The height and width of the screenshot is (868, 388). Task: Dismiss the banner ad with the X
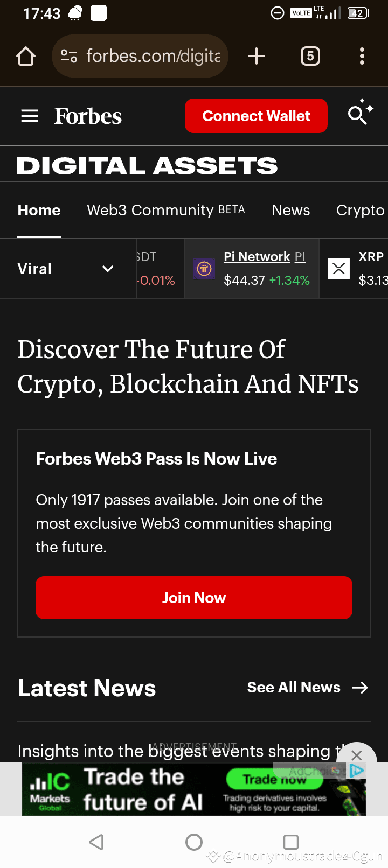pyautogui.click(x=356, y=755)
